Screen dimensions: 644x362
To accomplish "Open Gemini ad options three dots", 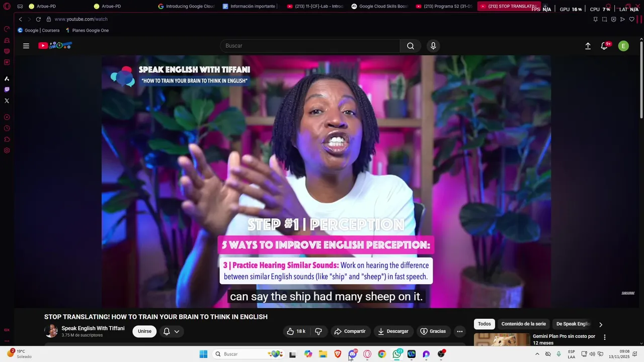I will (604, 337).
